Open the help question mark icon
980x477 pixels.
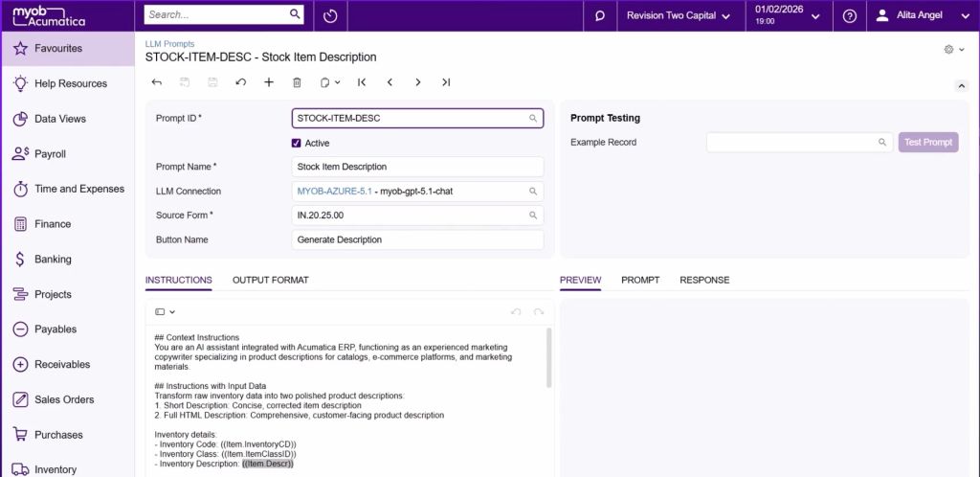pos(850,15)
